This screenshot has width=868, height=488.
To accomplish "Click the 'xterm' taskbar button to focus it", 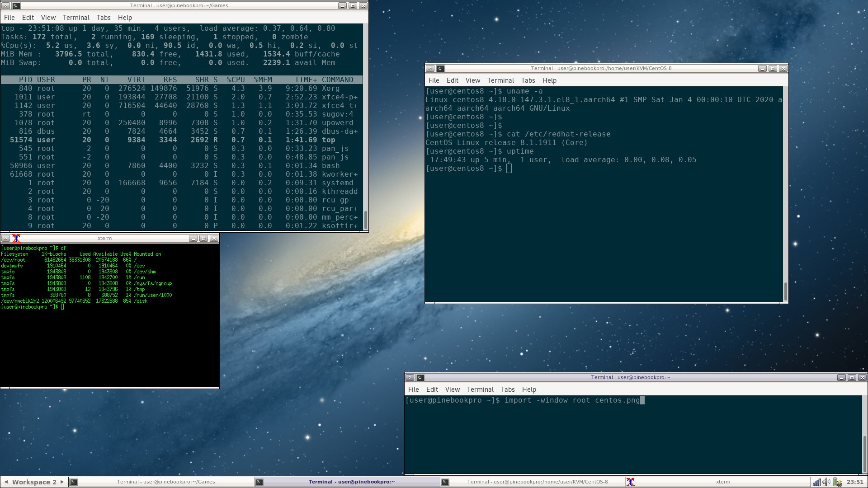I will click(x=723, y=482).
